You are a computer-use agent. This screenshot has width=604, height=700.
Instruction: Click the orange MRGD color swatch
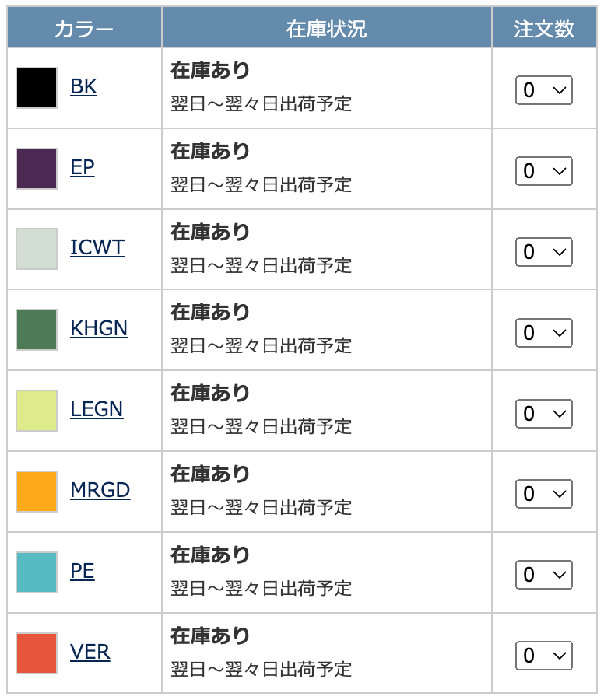[x=37, y=492]
